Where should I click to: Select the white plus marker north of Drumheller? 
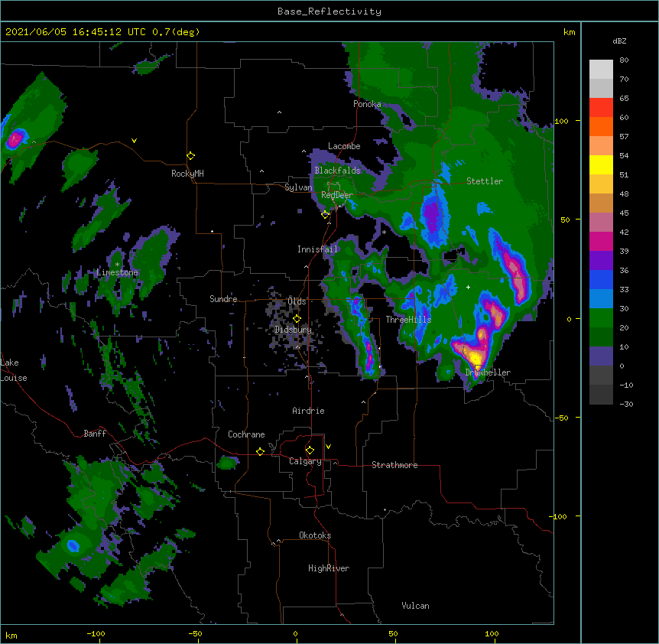pos(468,287)
